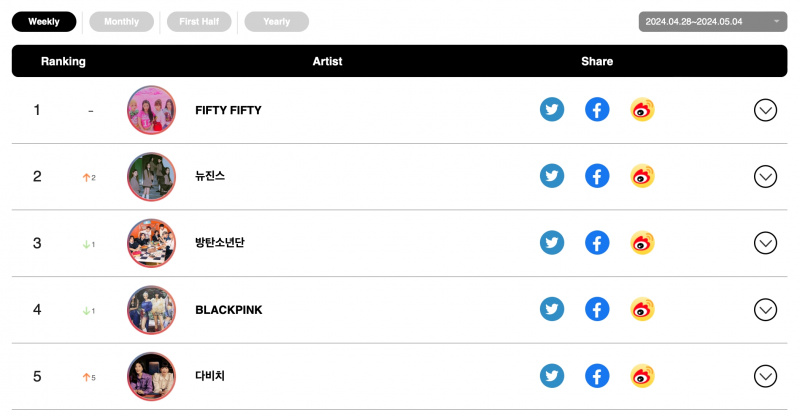Share 다비치 on Twitter
800x416 pixels.
[x=552, y=376]
